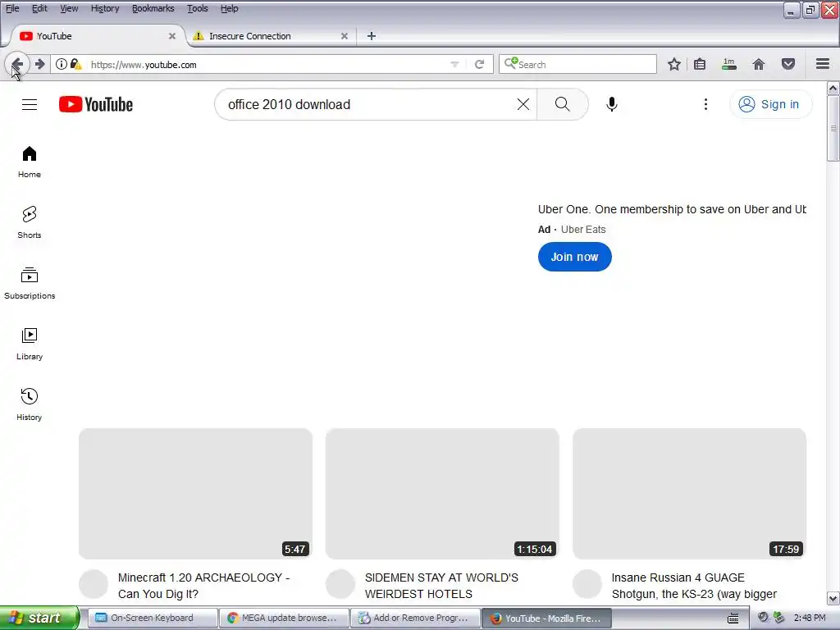This screenshot has height=630, width=840.
Task: Open YouTube Home in sidebar
Action: (x=30, y=162)
